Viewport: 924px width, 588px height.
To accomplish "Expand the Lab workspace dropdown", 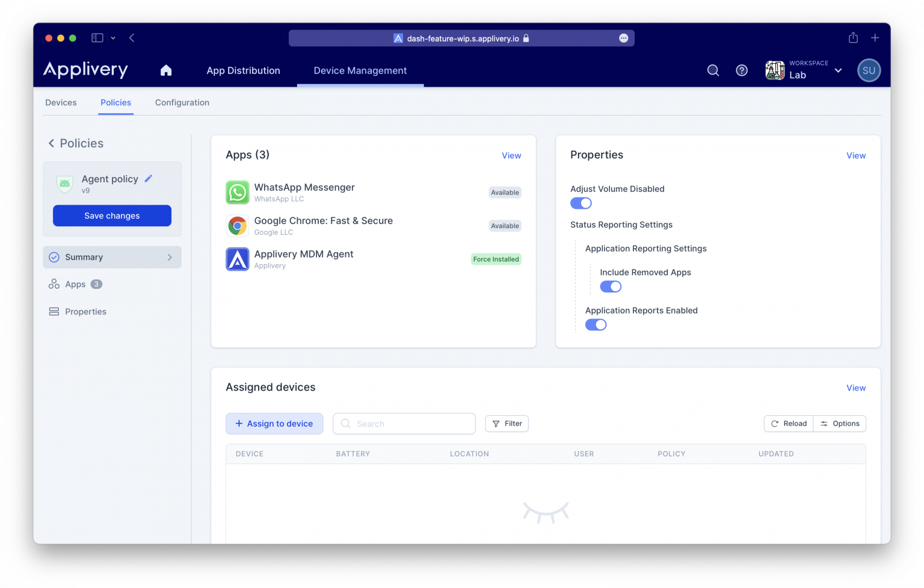I will (838, 70).
